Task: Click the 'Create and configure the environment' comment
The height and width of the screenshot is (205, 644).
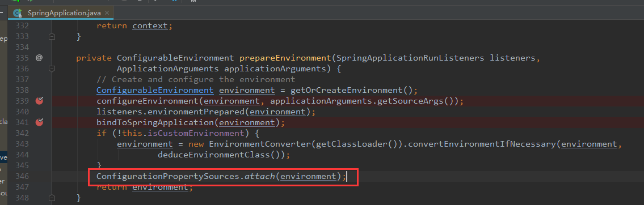Action: click(196, 79)
